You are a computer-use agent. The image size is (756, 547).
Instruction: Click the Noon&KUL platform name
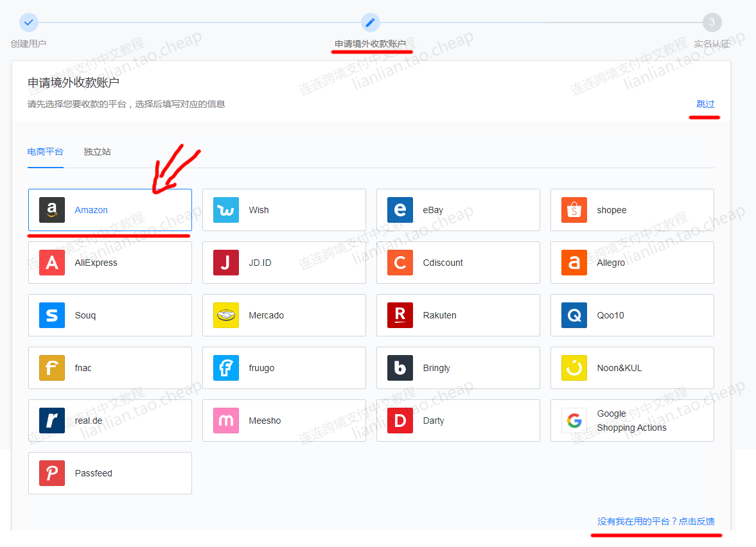[x=620, y=368]
